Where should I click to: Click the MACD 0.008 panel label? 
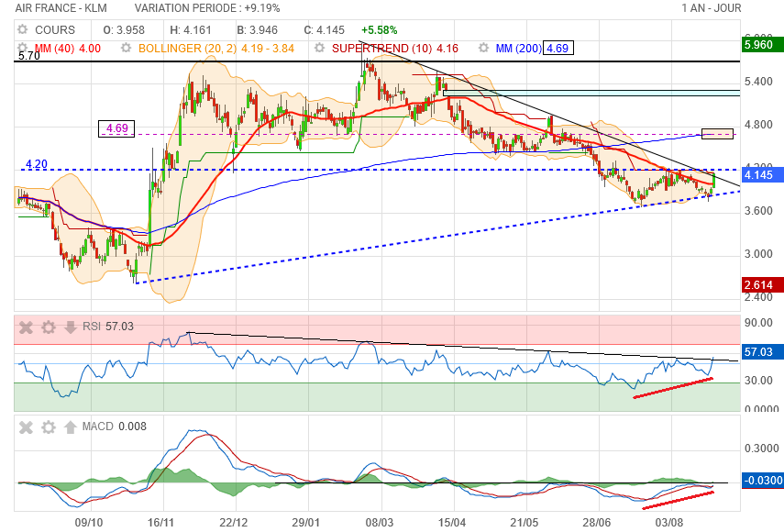coord(115,427)
